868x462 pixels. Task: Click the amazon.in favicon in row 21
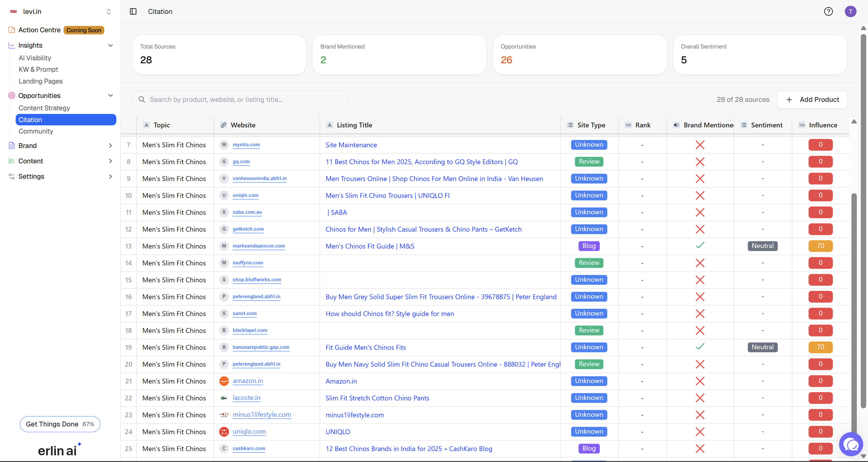(x=224, y=381)
